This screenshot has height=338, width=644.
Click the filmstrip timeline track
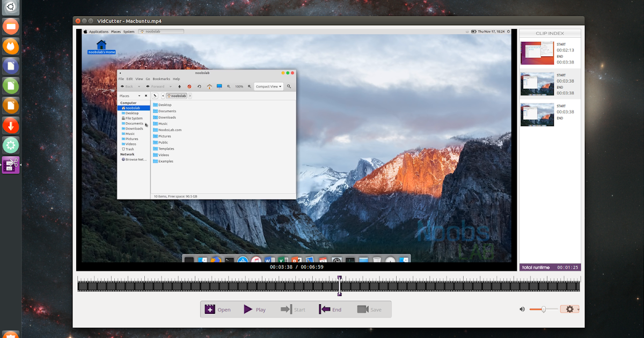(328, 285)
